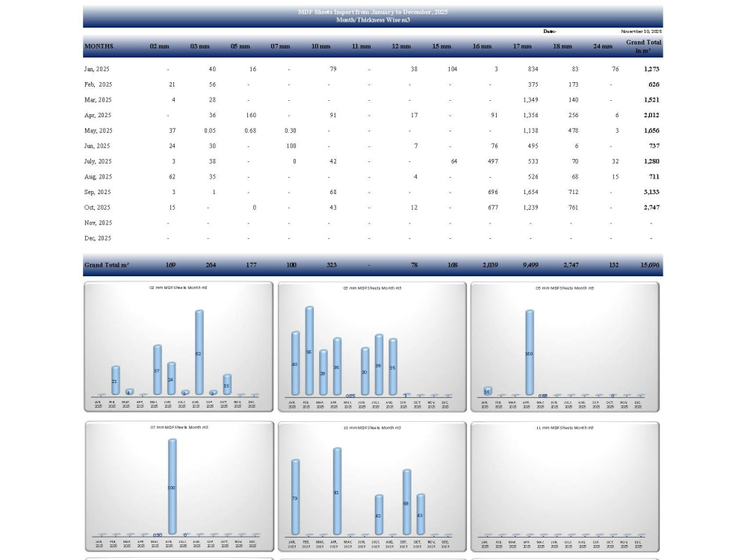Select the September grand total '3,133'
This screenshot has width=747, height=560.
(651, 193)
